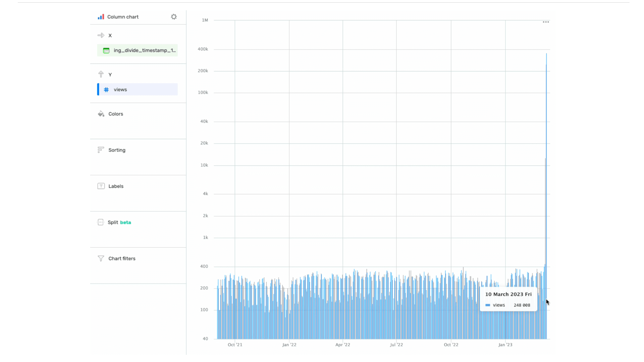Open the Colors section
Screen dimensions: 644x362
point(116,114)
